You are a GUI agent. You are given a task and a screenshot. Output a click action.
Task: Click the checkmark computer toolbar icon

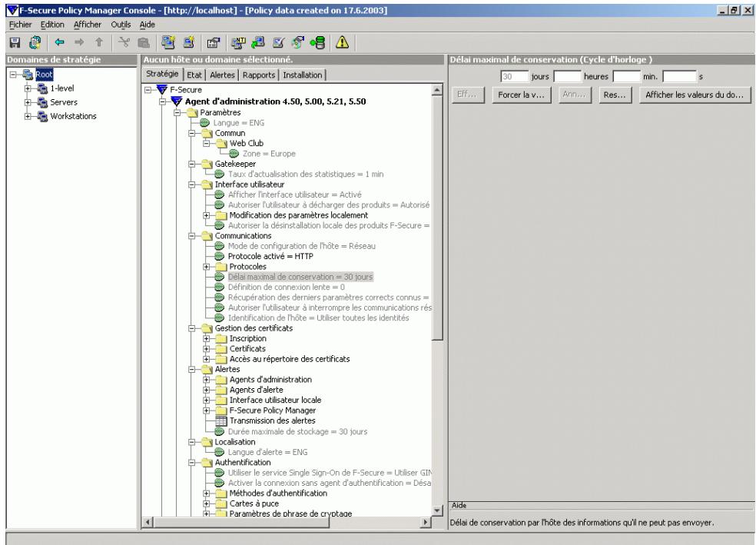[278, 43]
